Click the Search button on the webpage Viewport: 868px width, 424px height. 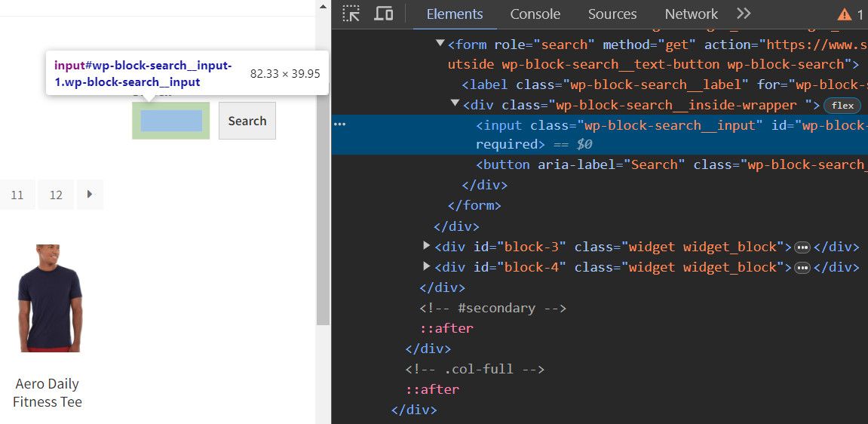coord(247,121)
